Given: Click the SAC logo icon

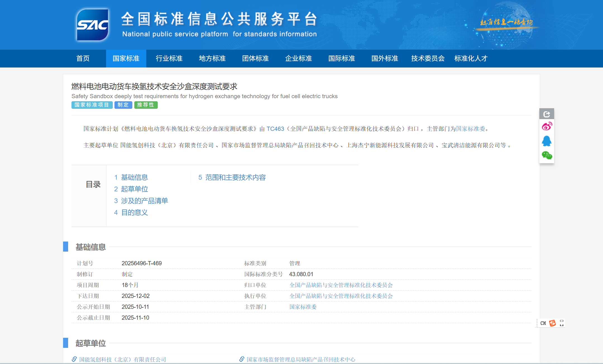Looking at the screenshot, I should [x=92, y=25].
